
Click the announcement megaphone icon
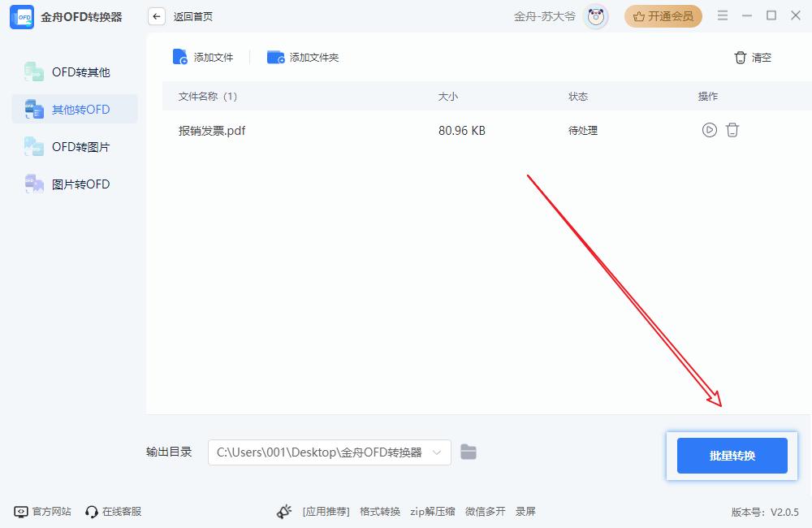click(284, 512)
